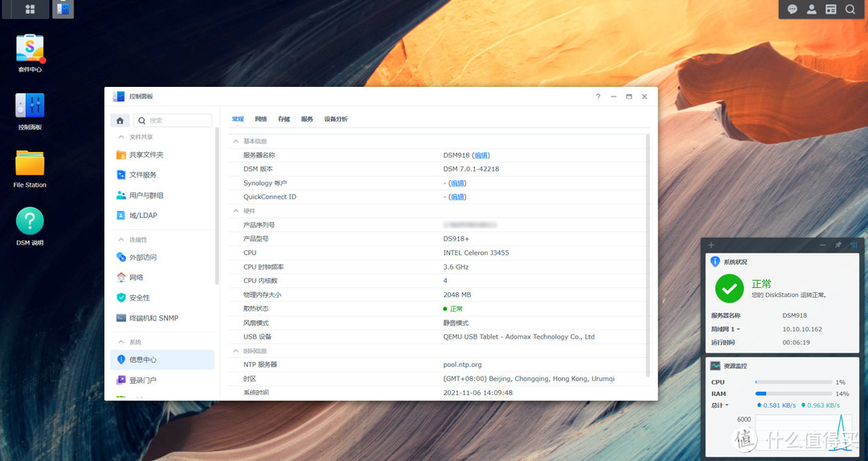Collapse the 硬件 section
Viewport: 868px width, 461px height.
(235, 211)
